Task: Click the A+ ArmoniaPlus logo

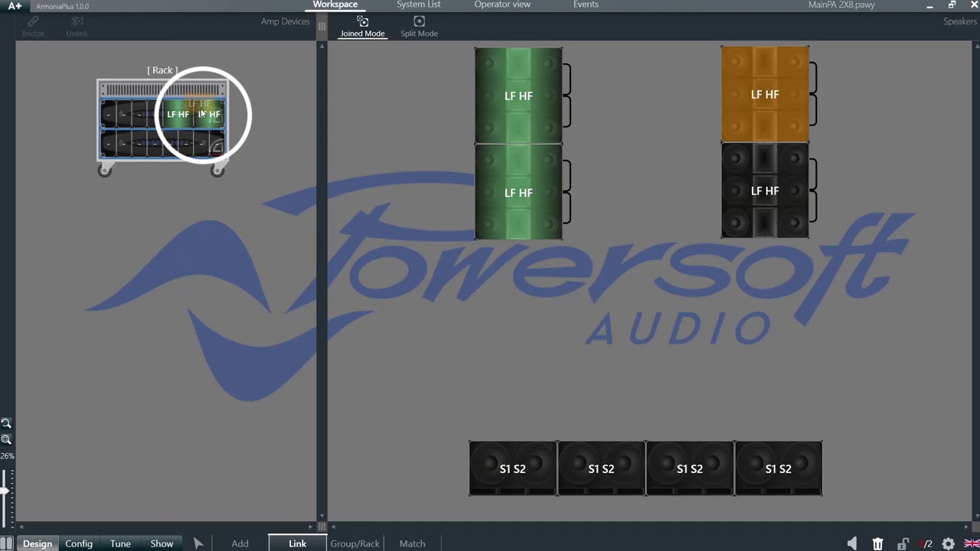Action: coord(15,5)
